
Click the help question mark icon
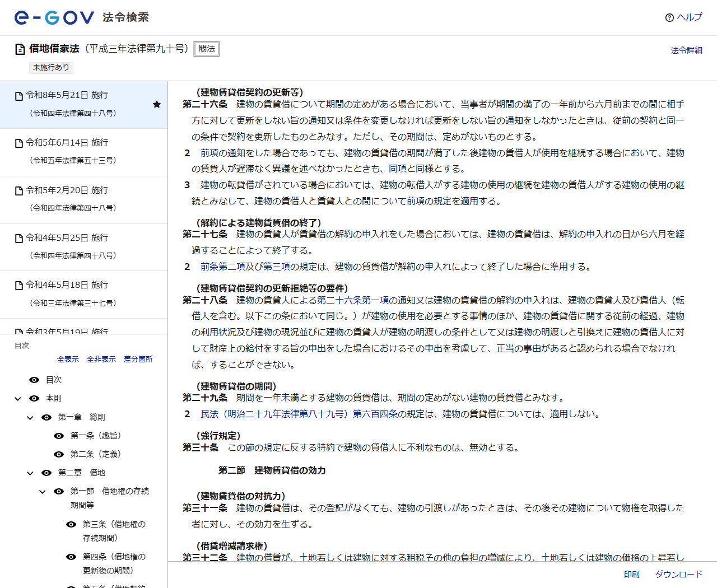tap(669, 17)
